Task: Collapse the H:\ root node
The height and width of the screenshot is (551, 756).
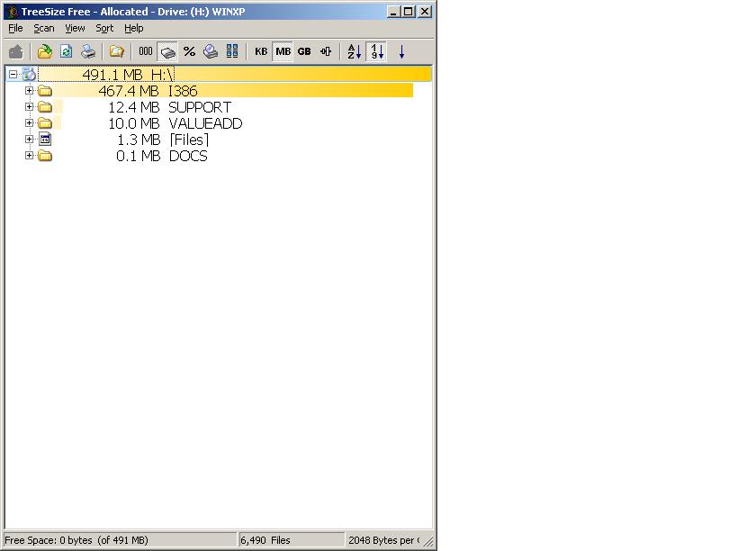Action: tap(13, 75)
